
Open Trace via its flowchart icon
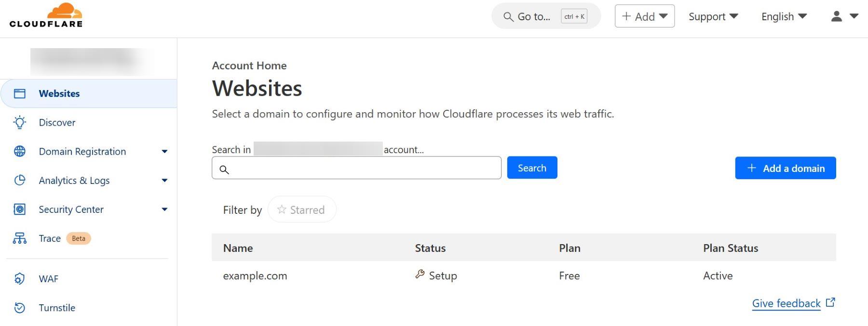click(x=20, y=238)
